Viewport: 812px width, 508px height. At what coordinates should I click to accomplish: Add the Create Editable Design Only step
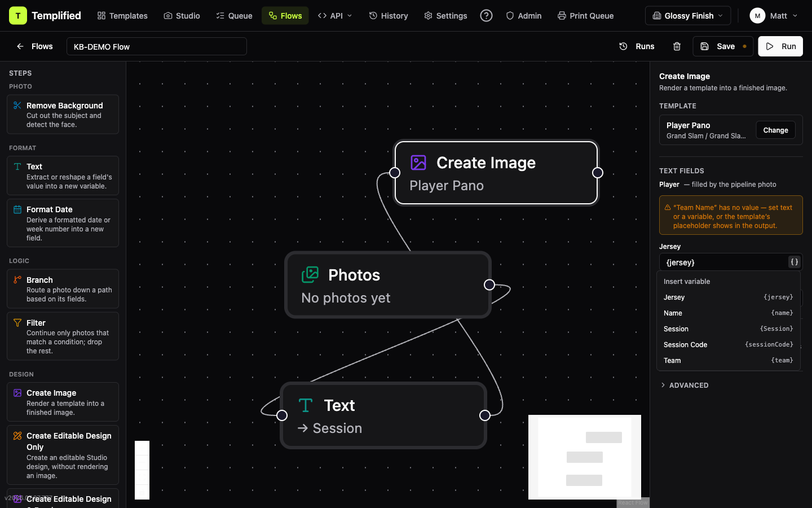(x=63, y=455)
